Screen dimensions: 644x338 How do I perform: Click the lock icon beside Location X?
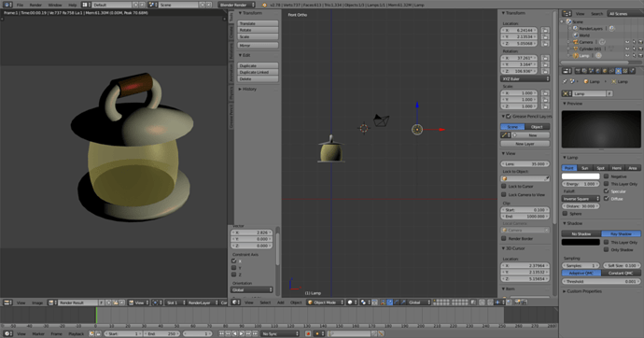(x=545, y=31)
